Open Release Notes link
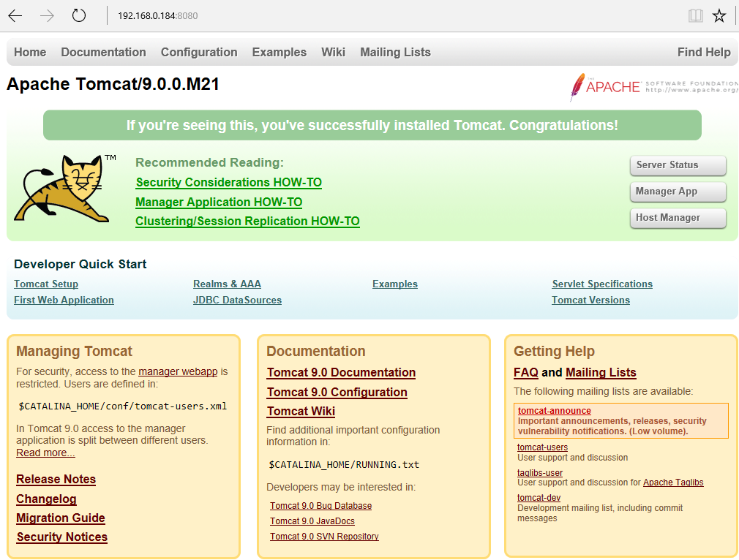Image resolution: width=739 pixels, height=560 pixels. 56,480
